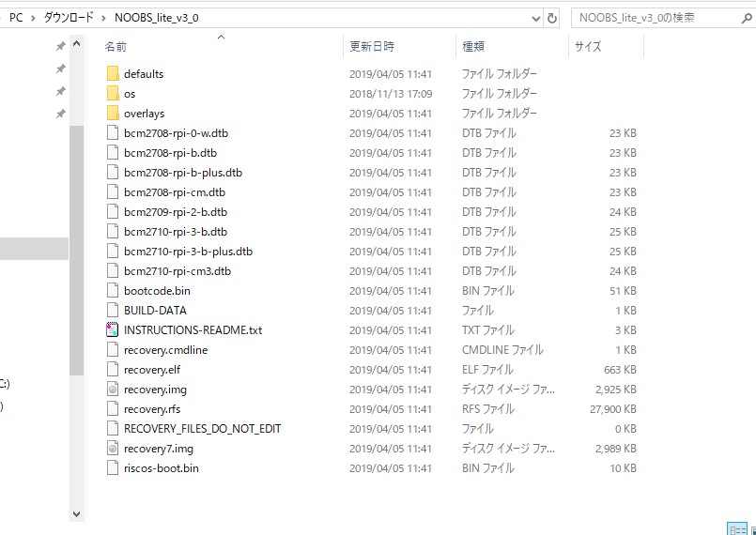Select the INSTRUCTIONS-README.txt file icon
This screenshot has width=756, height=535.
[x=113, y=330]
